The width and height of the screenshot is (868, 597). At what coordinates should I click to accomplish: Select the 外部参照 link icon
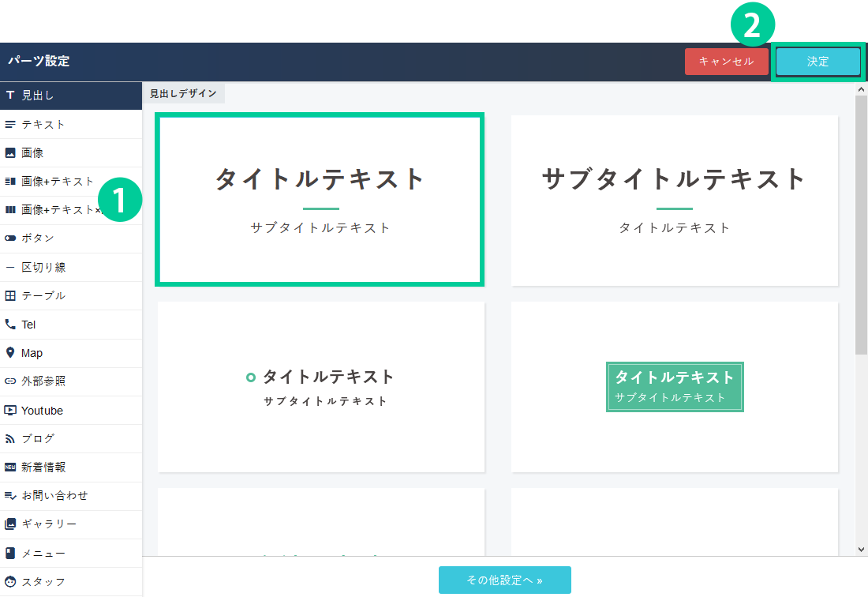pos(10,381)
